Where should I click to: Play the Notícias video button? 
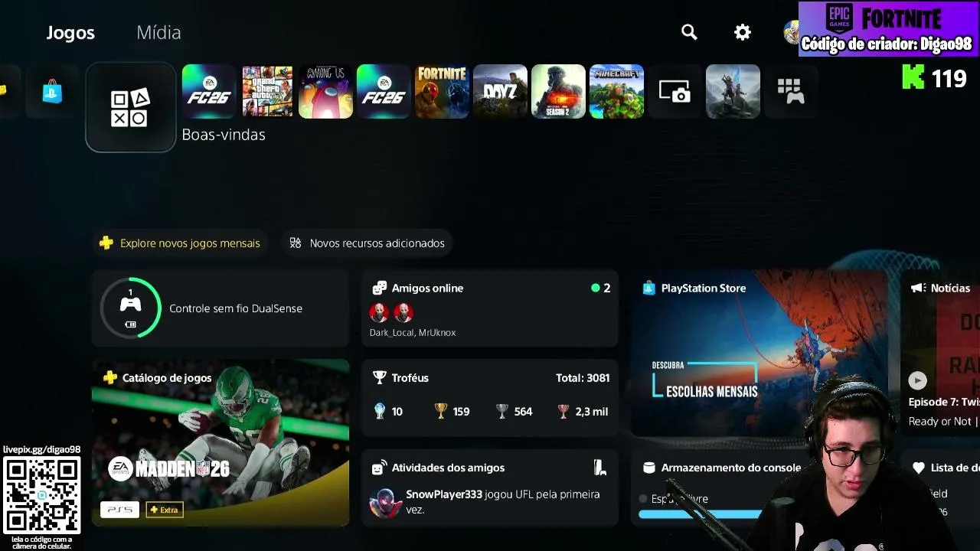pos(917,380)
